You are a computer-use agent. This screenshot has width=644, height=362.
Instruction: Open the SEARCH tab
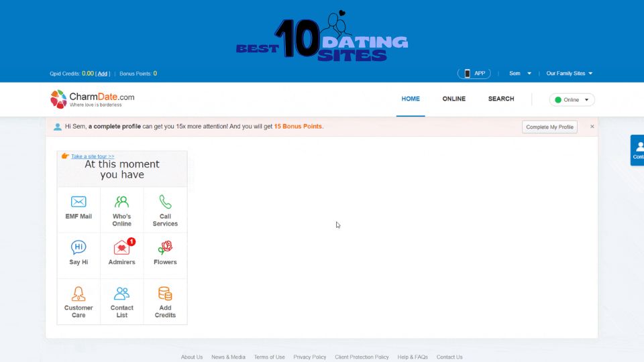point(501,99)
